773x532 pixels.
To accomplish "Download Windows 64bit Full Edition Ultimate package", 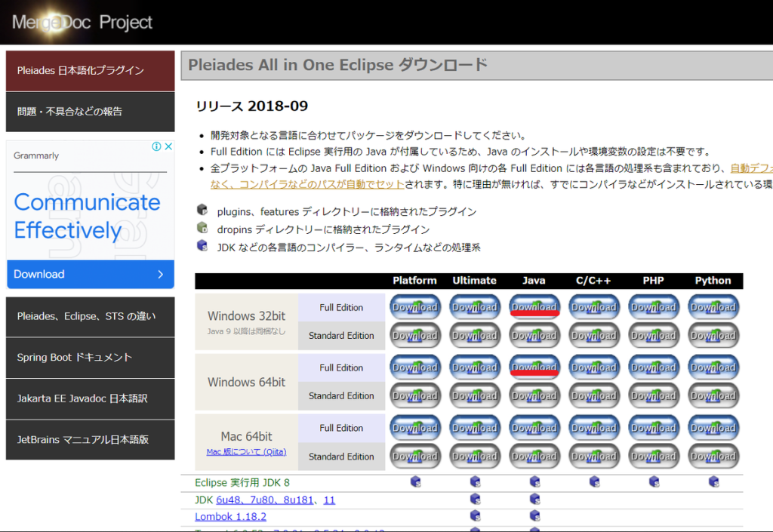I will pos(474,367).
